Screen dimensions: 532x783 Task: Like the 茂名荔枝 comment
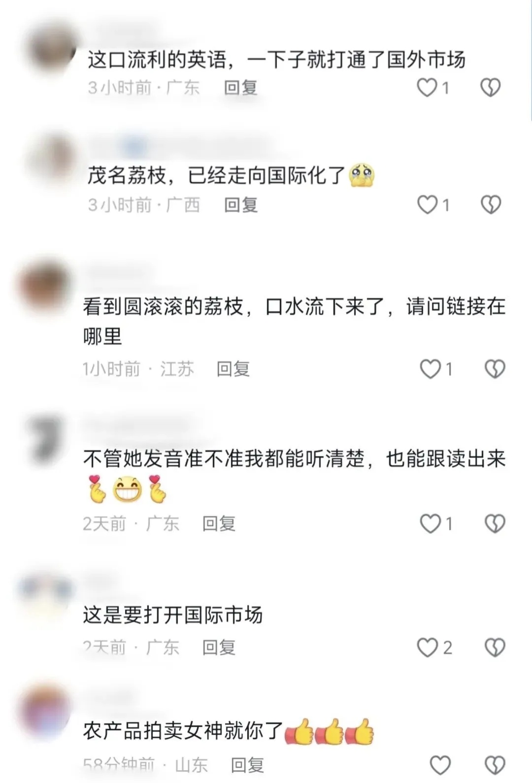click(428, 204)
